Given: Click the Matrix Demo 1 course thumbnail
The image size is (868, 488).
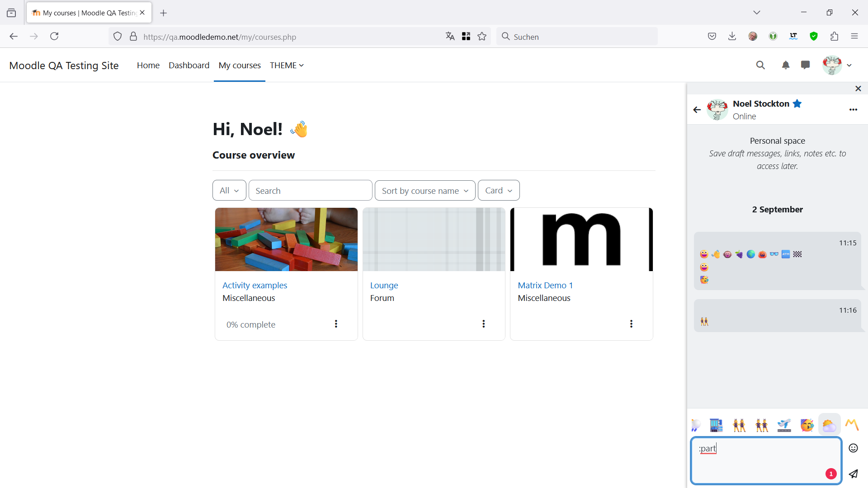Looking at the screenshot, I should 581,239.
